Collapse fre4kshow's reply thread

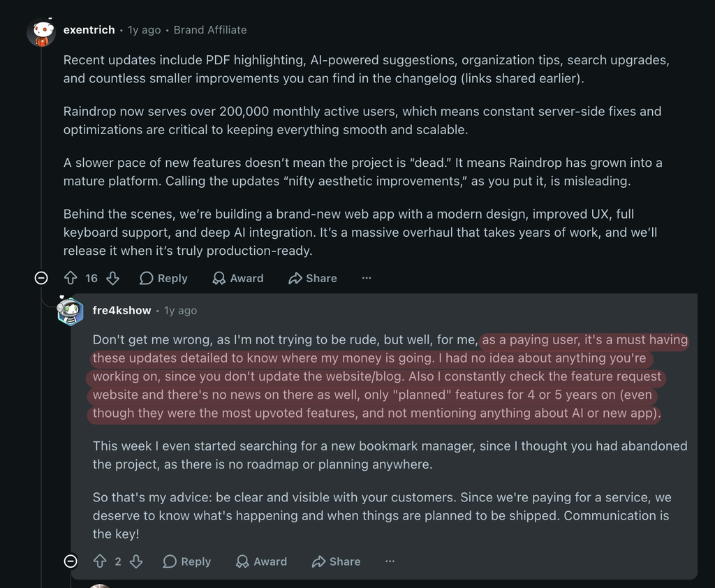[x=71, y=561]
